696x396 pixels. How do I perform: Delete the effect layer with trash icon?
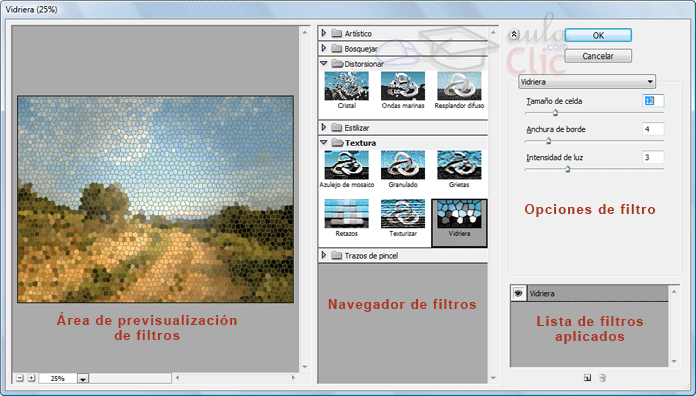[x=602, y=378]
